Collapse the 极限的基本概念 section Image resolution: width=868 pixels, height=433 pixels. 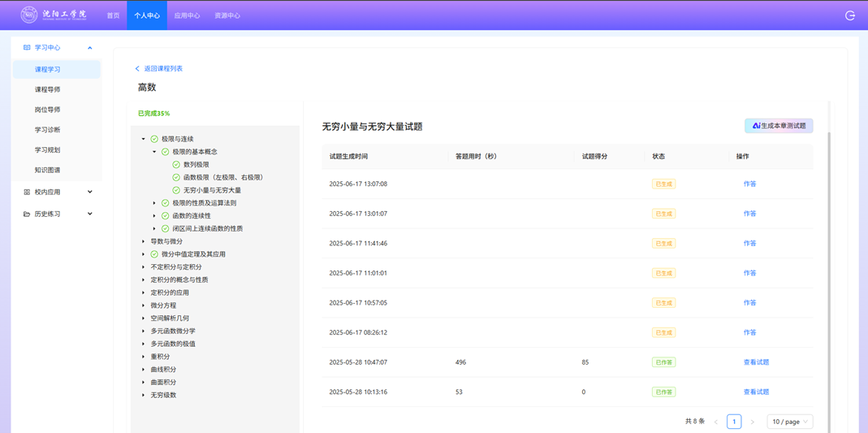click(x=154, y=152)
